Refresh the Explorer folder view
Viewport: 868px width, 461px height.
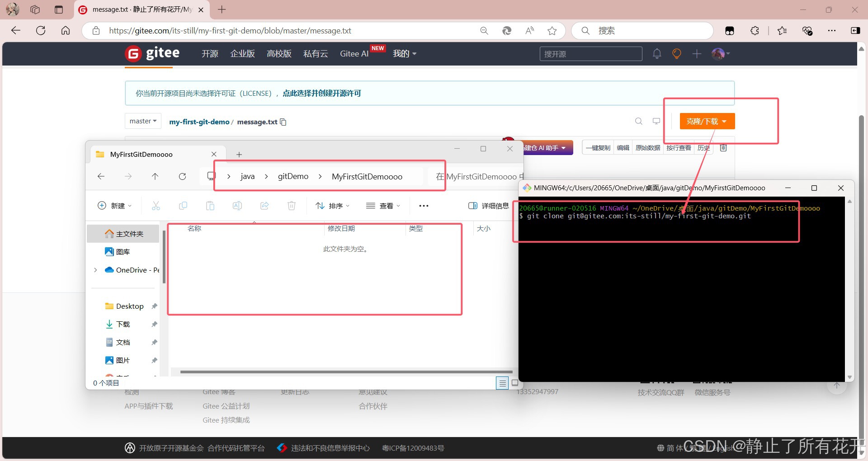coord(182,176)
